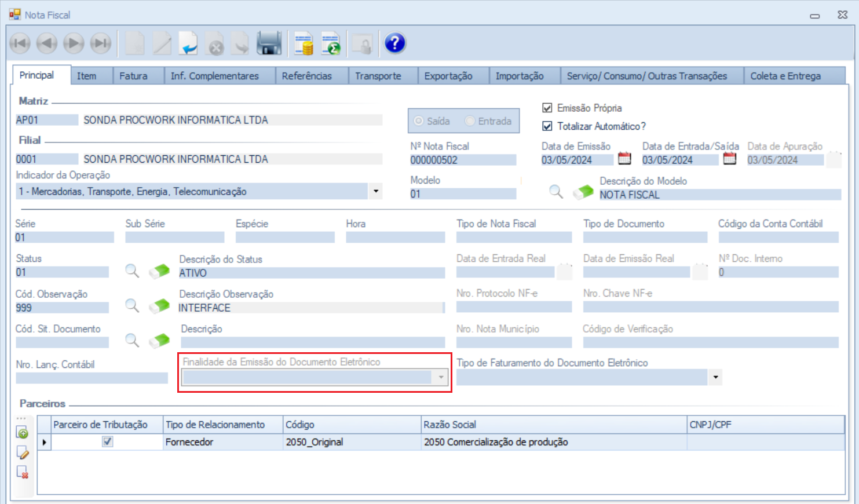
Task: Click the undo blue arrow document icon
Action: pyautogui.click(x=188, y=43)
